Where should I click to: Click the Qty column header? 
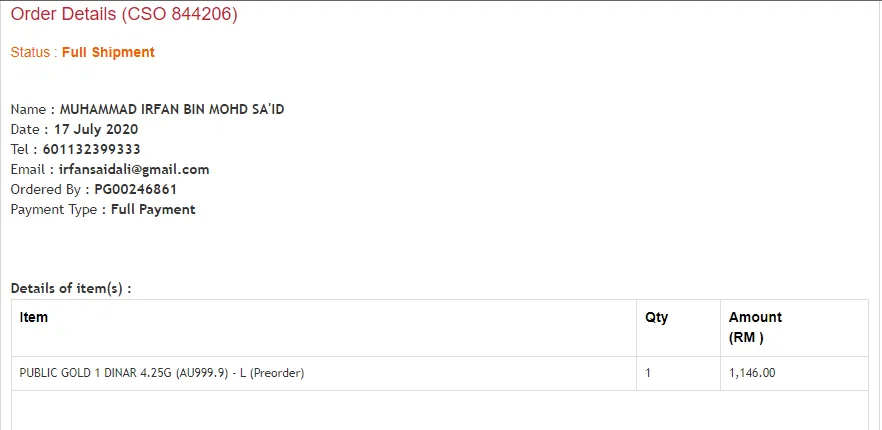[x=656, y=317]
